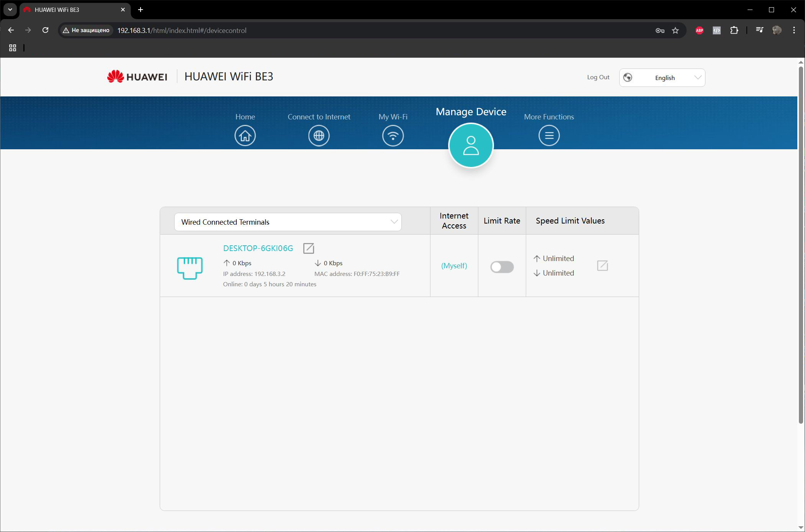Click the DESKTOP-6GKI06G device name link
This screenshot has height=532, width=805.
(x=258, y=248)
